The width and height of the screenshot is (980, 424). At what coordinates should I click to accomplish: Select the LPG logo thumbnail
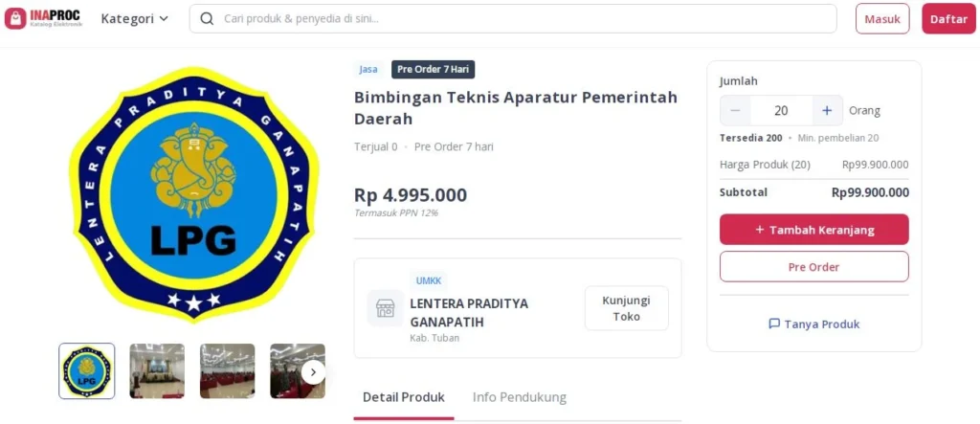[87, 370]
